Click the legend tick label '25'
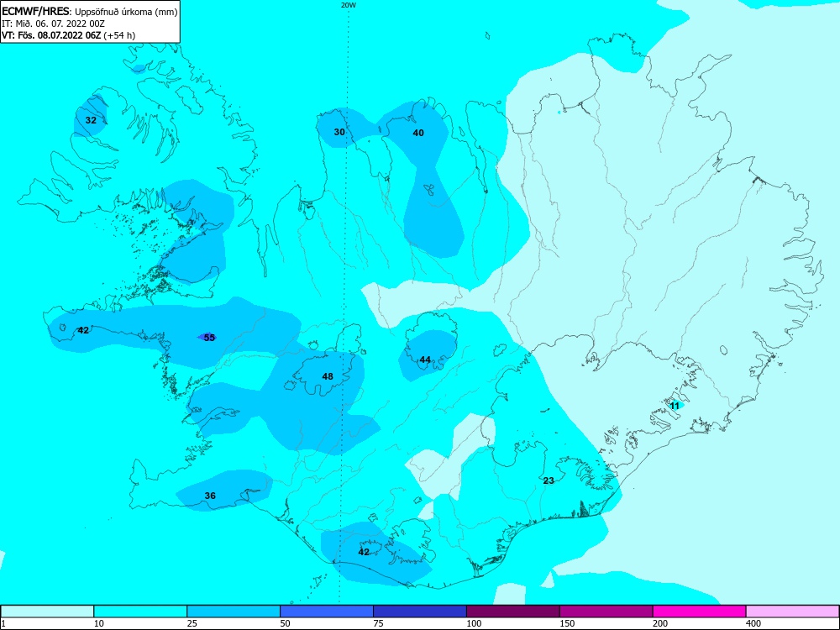Image resolution: width=840 pixels, height=630 pixels. coord(192,623)
